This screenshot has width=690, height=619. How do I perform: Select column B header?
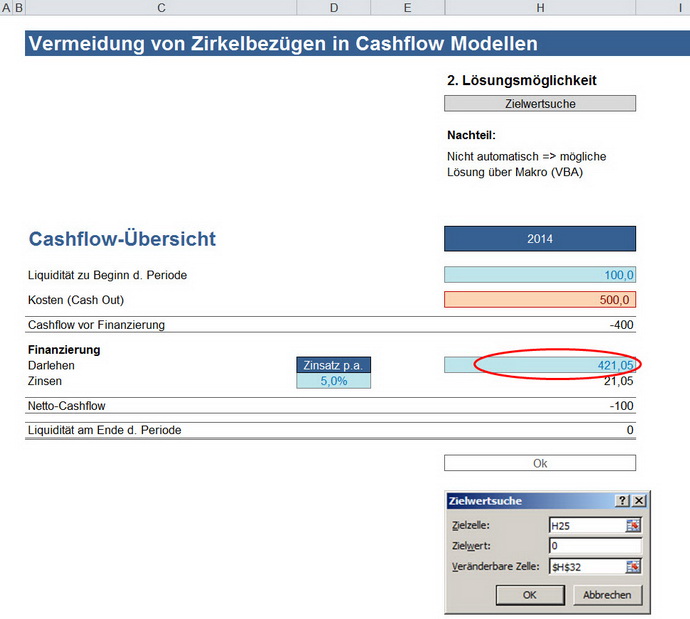19,7
